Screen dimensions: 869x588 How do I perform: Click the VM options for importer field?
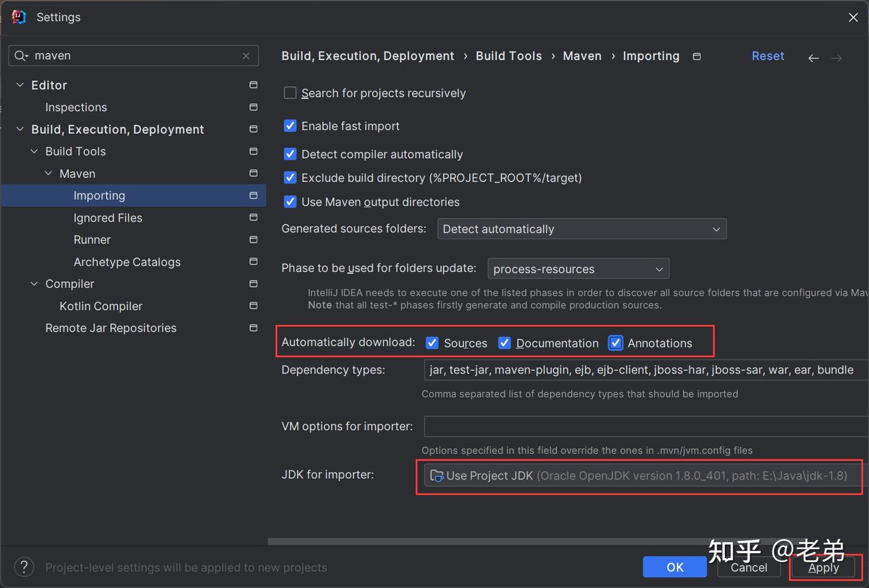pos(646,426)
